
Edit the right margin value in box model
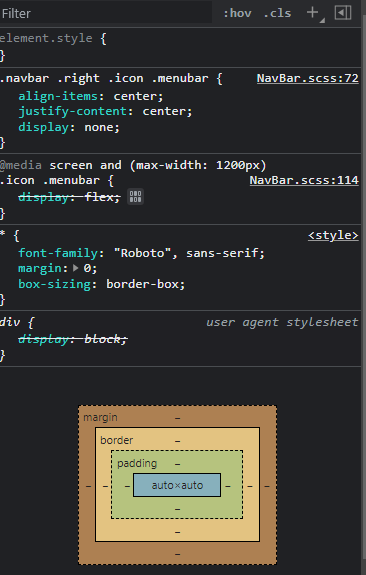tap(267, 486)
